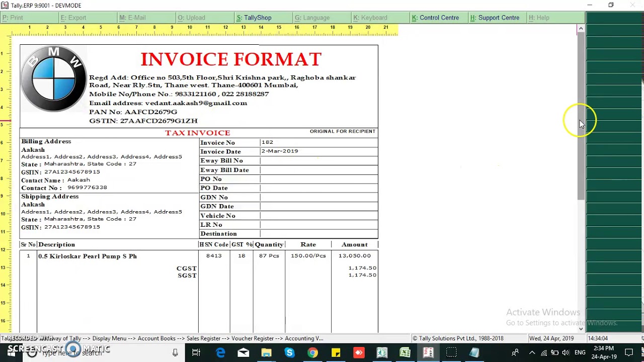Open the Mail app on the taskbar
Viewport: 644px width, 362px height.
tap(243, 352)
